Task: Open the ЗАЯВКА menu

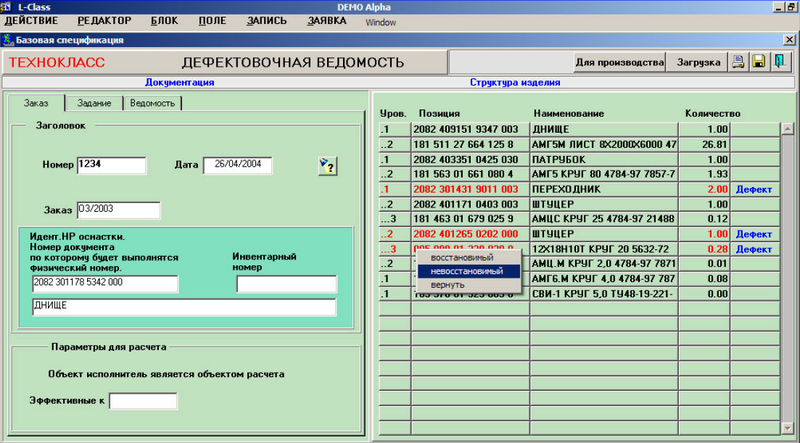Action: pyautogui.click(x=327, y=21)
